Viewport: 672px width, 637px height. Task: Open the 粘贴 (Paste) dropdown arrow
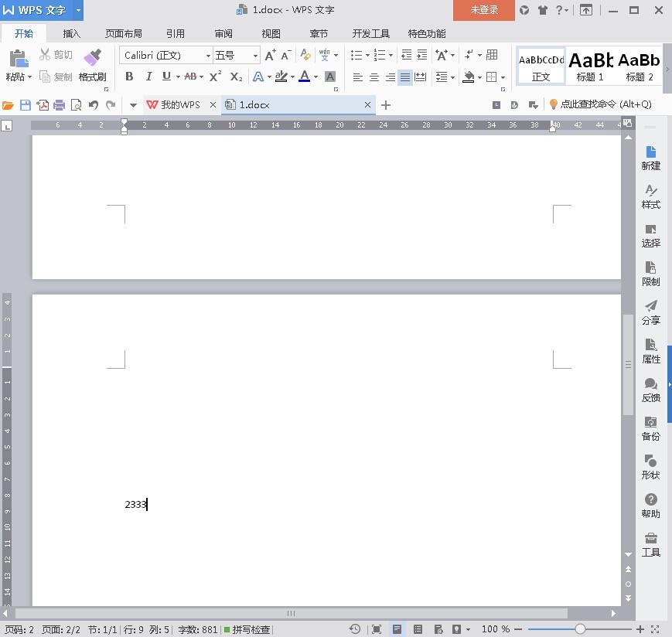click(29, 77)
